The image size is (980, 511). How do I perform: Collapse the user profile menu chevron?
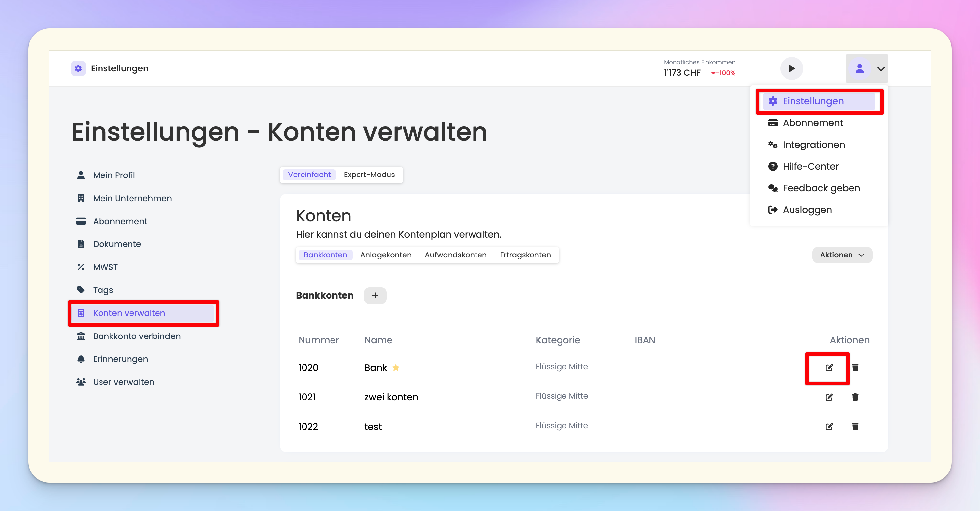881,69
